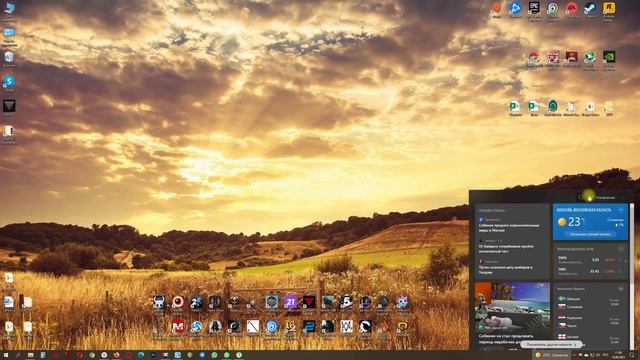Open the Windows Start menu
Screen dimensions: 640x360
(x=6, y=356)
